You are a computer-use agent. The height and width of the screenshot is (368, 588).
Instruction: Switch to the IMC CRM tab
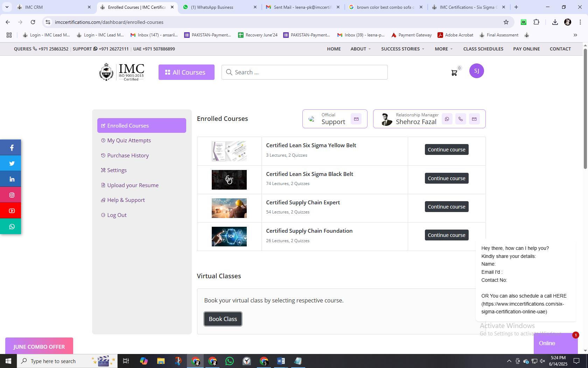pos(54,7)
